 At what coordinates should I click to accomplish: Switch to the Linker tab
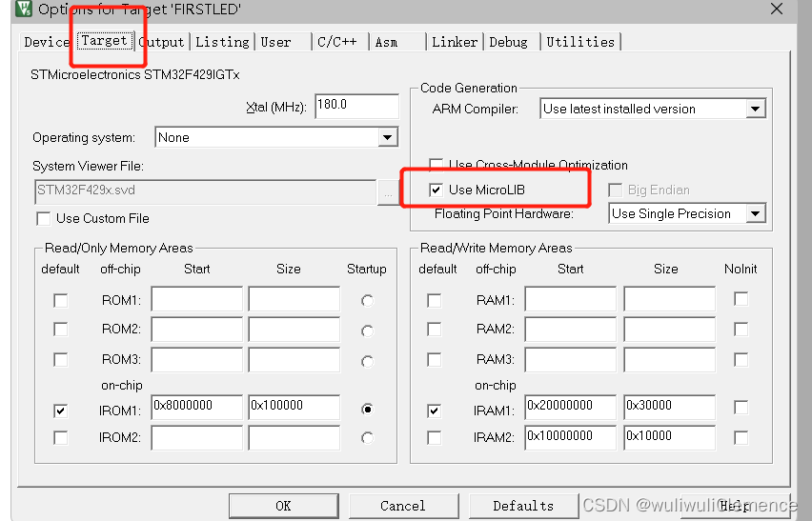coord(455,42)
